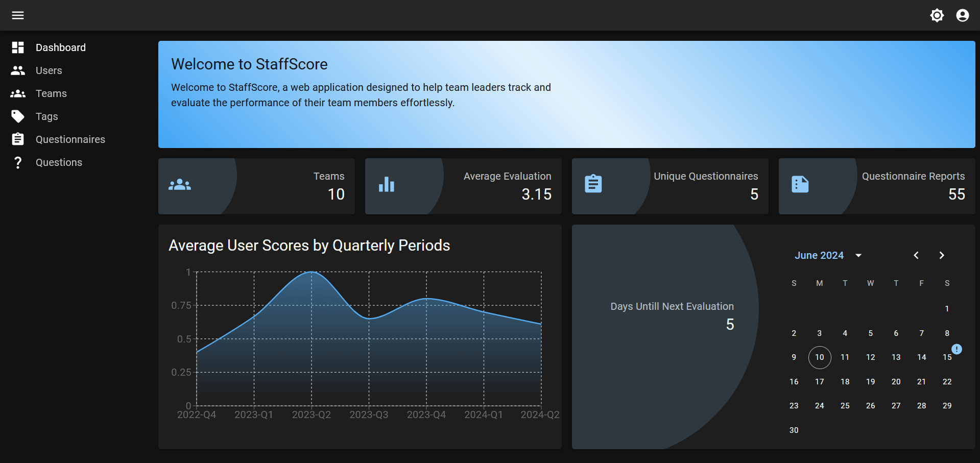
Task: Click the June 2024 month label
Action: [819, 255]
